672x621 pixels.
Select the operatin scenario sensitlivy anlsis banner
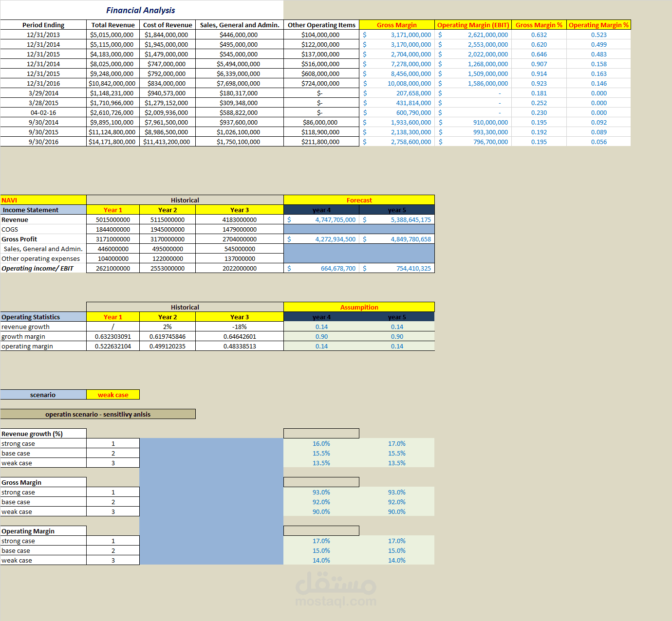pyautogui.click(x=98, y=414)
